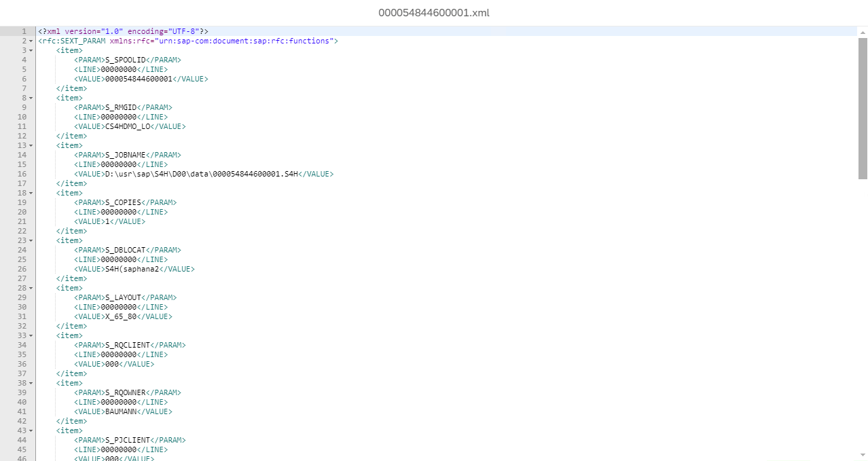Fold the item block starting at line 38

coord(31,383)
